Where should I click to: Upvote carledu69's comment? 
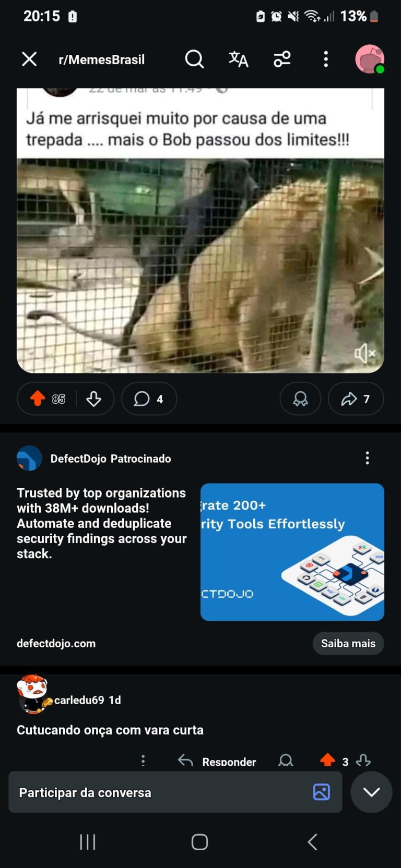327,760
